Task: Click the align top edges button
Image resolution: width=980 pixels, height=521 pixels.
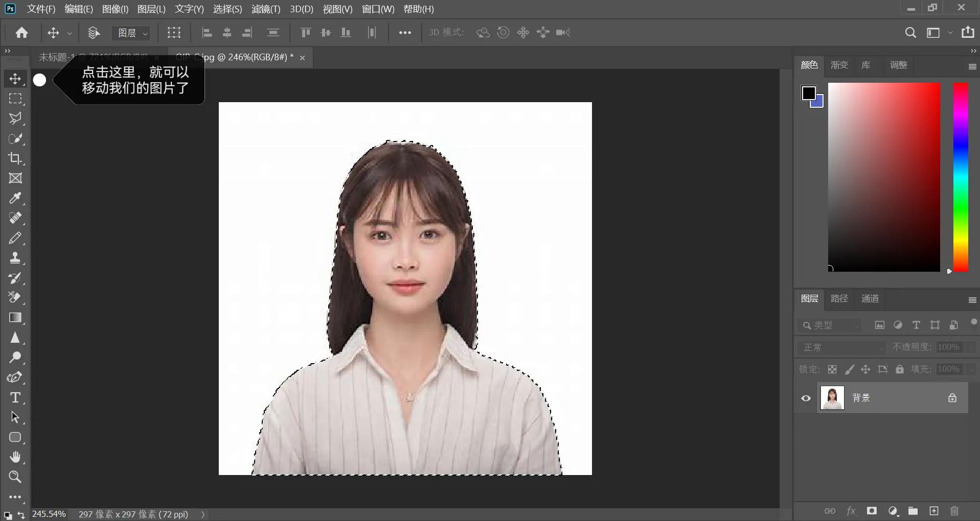Action: click(305, 32)
